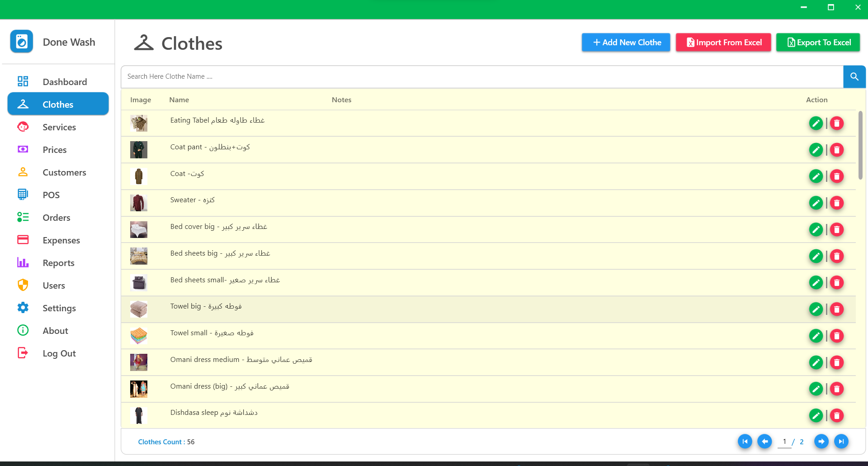868x466 pixels.
Task: Edit the Omani dress medium row
Action: coord(816,362)
